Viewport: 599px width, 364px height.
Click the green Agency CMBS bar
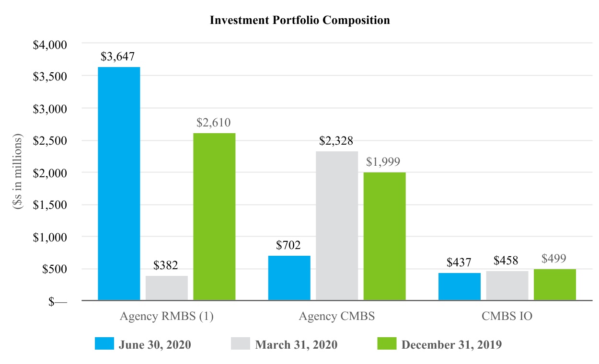384,236
